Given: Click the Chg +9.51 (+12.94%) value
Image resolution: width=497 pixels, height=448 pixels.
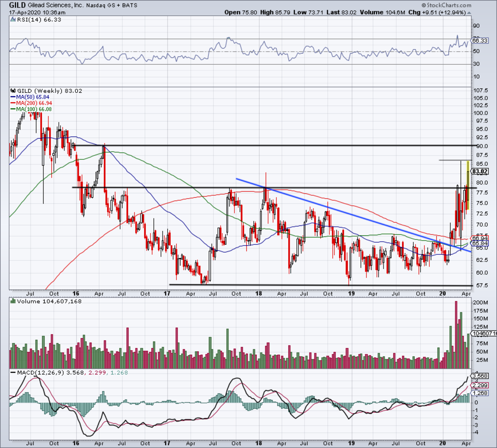Looking at the screenshot, I should point(440,12).
